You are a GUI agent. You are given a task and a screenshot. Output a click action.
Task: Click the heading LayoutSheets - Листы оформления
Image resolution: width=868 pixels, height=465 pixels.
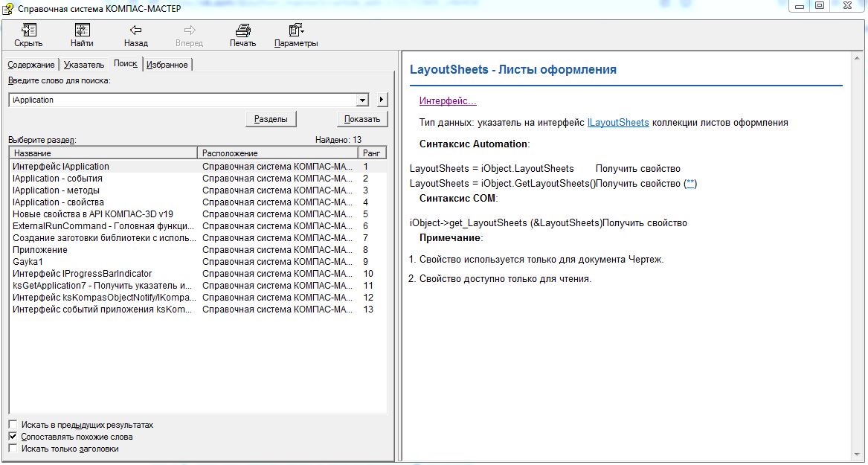512,70
